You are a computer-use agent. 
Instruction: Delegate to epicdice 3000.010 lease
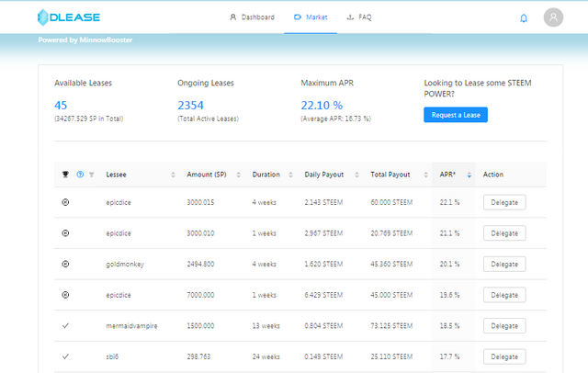pos(504,233)
